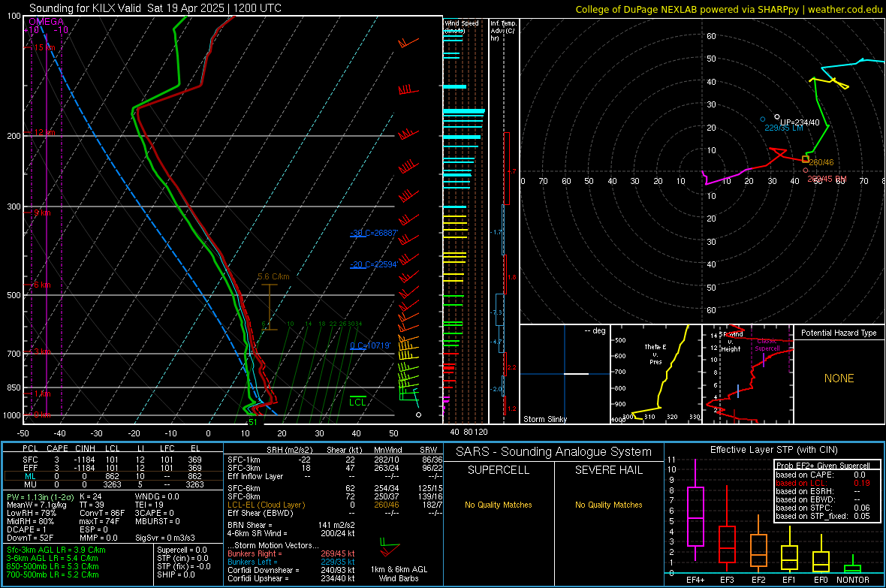Select the 700-500mb LR = 5.2 C/km line
886x588 pixels.
[x=53, y=574]
